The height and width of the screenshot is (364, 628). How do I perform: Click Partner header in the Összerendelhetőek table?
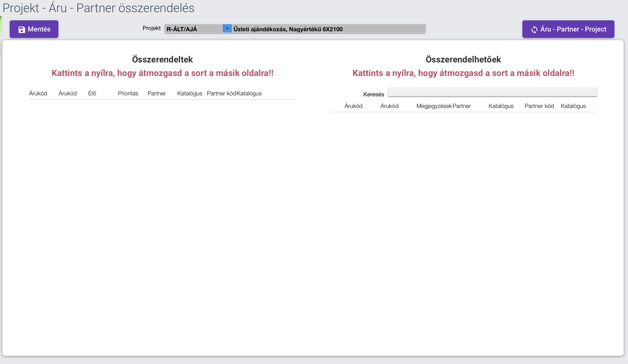point(462,106)
